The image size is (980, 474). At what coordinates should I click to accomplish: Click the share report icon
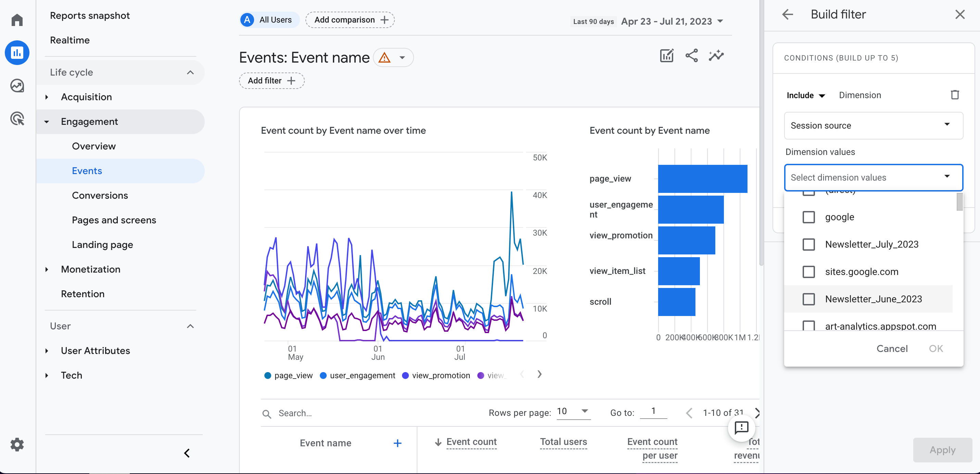[x=692, y=56]
